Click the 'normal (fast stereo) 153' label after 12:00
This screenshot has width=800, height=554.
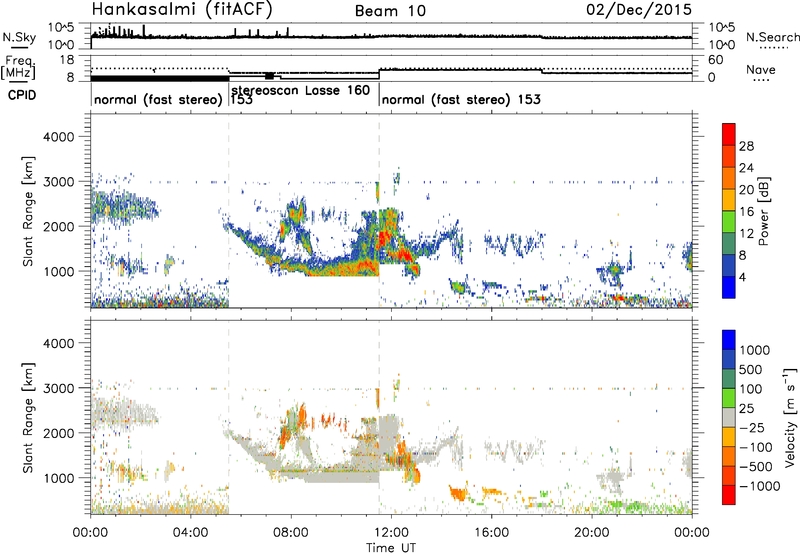461,99
